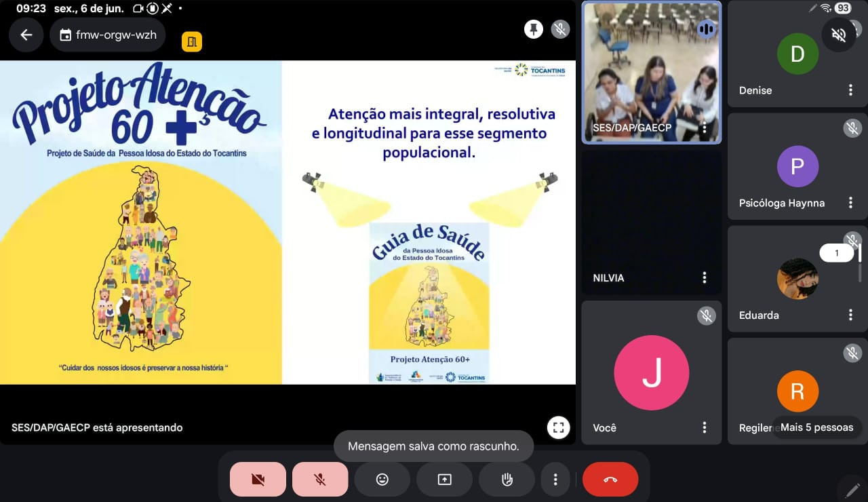The height and width of the screenshot is (502, 868).
Task: Raise hand using the hand icon
Action: (507, 480)
